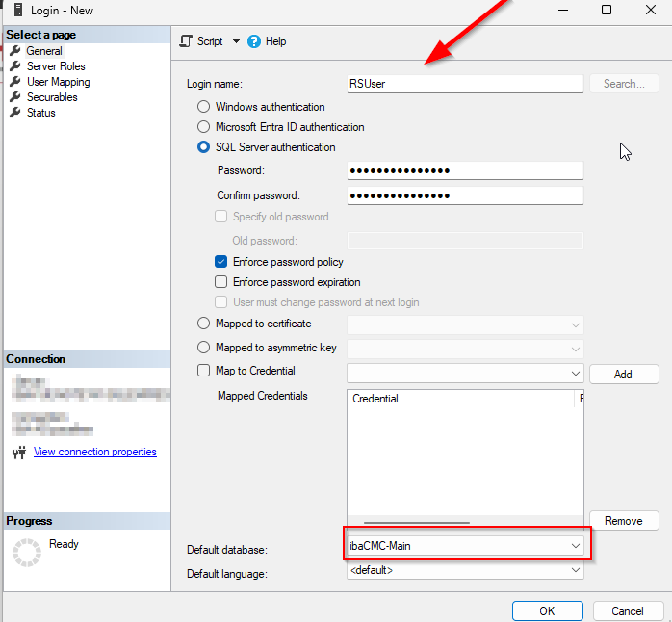Click the wrench icon beside Server Roles

[x=15, y=66]
